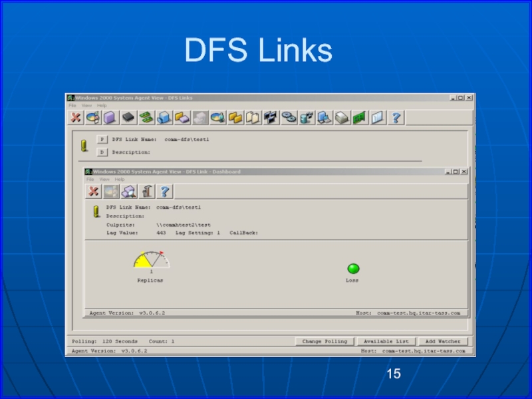
Task: Click the greyed-out stacked boxes icon
Action: 200,118
